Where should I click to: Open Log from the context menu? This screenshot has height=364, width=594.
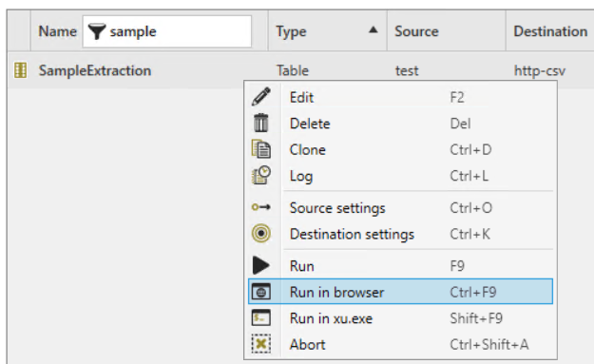click(400, 176)
